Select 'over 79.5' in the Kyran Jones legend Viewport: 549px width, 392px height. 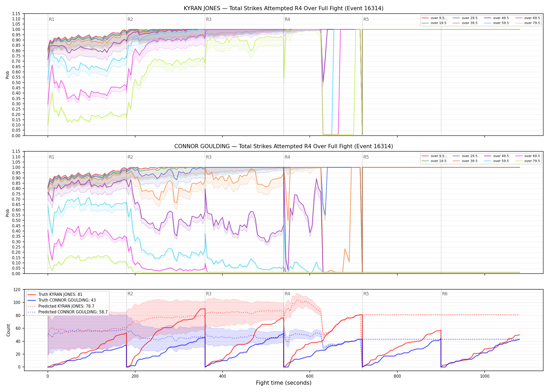tap(528, 23)
